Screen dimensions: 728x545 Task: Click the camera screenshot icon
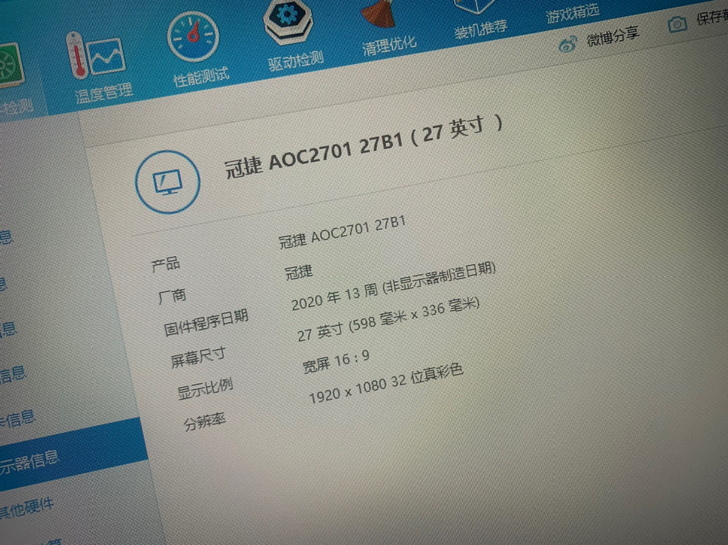click(x=677, y=24)
